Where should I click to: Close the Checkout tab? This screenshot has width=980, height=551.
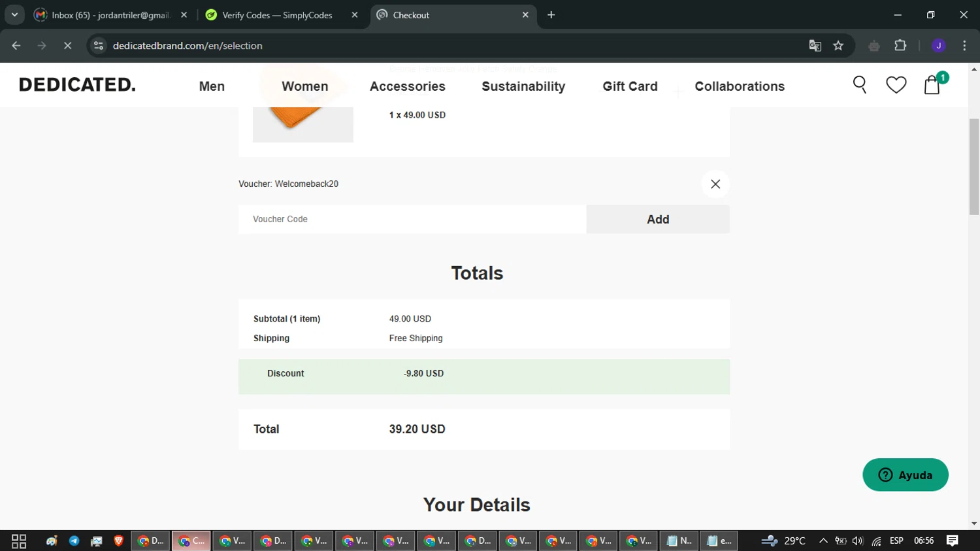[x=525, y=15]
